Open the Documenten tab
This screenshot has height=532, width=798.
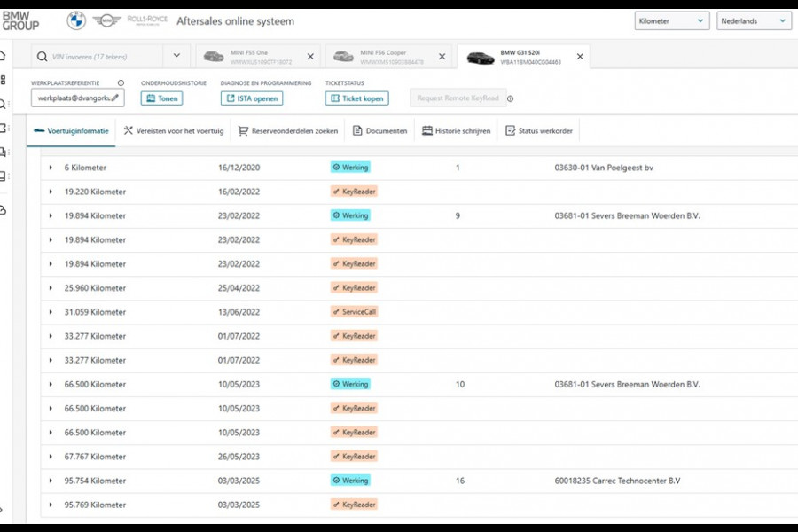(380, 131)
